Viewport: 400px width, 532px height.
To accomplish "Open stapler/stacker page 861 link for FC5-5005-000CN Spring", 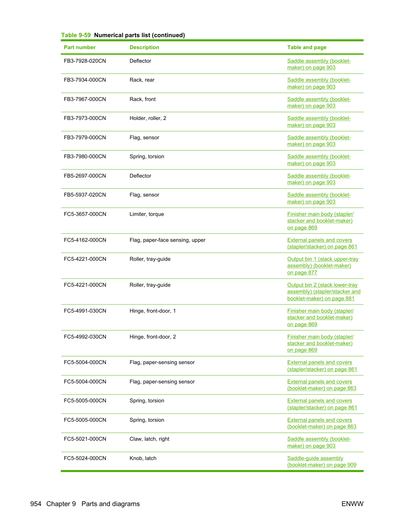I will pyautogui.click(x=322, y=404).
